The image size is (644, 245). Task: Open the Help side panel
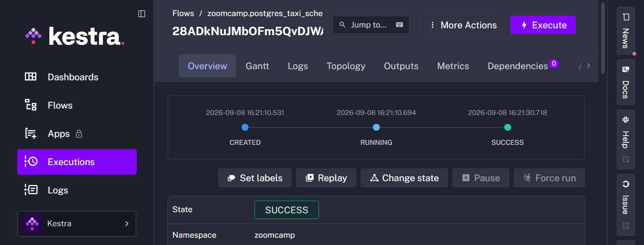pos(626,140)
